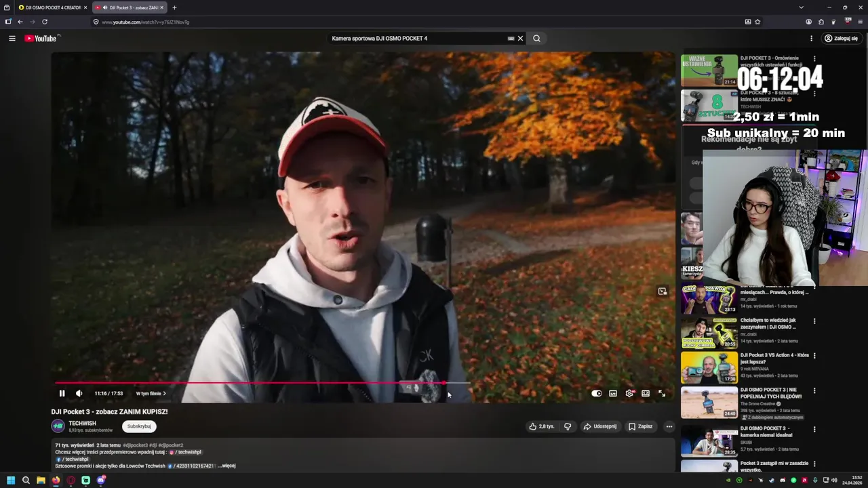
Task: Save the video with 'Zapisz'
Action: click(640, 426)
